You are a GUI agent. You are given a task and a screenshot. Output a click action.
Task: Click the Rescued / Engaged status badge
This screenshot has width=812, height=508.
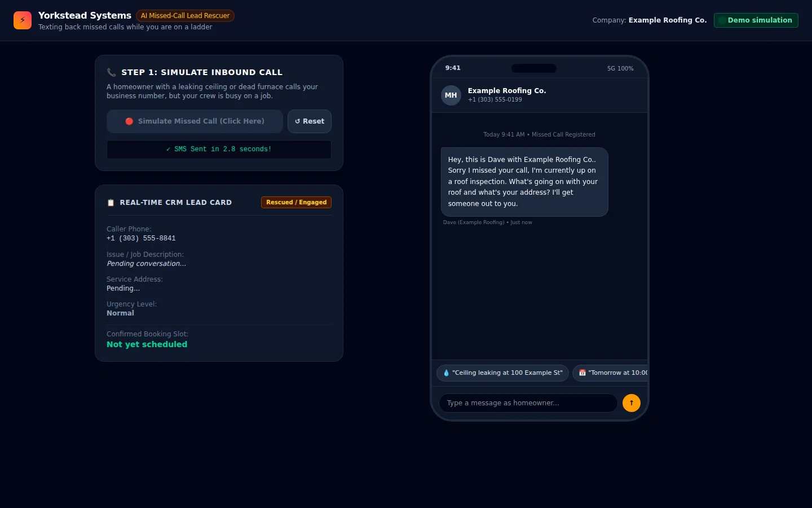[297, 202]
